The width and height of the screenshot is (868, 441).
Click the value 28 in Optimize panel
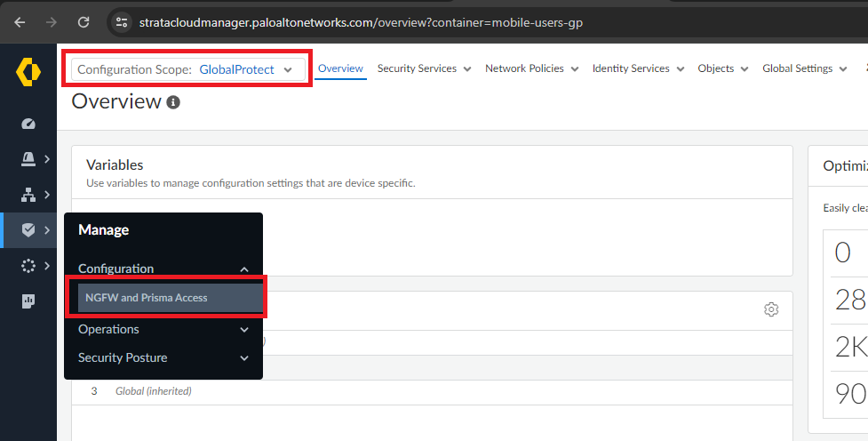(x=850, y=301)
